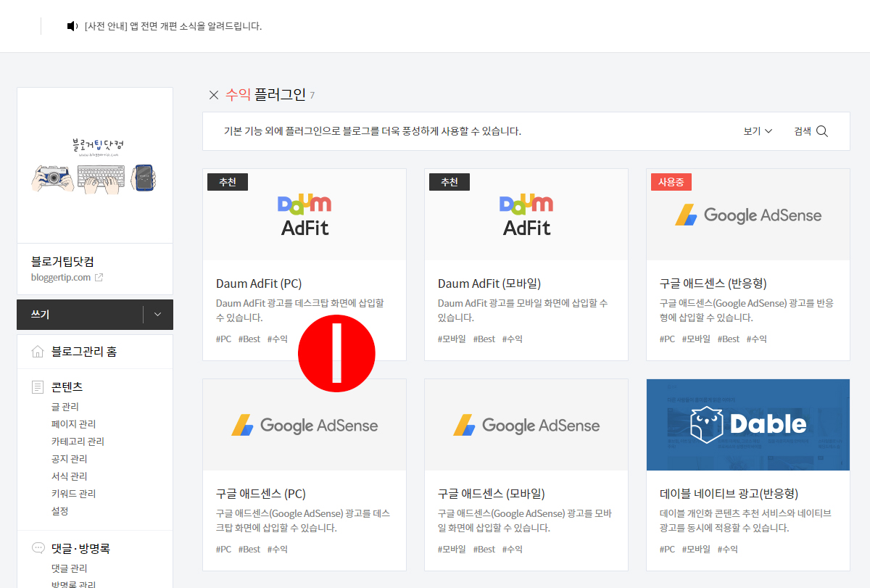The width and height of the screenshot is (870, 588).
Task: Click the Google AdSense logo on 모바일 card
Action: 526,426
